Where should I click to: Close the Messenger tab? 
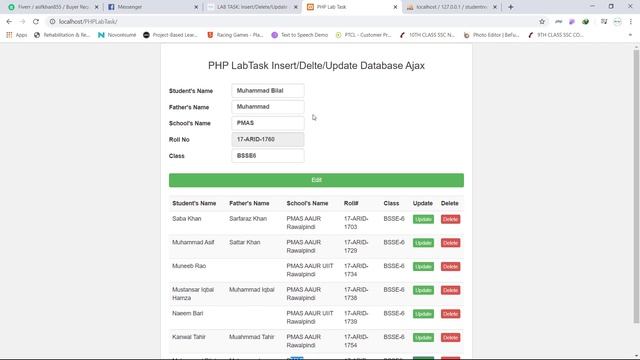(196, 7)
